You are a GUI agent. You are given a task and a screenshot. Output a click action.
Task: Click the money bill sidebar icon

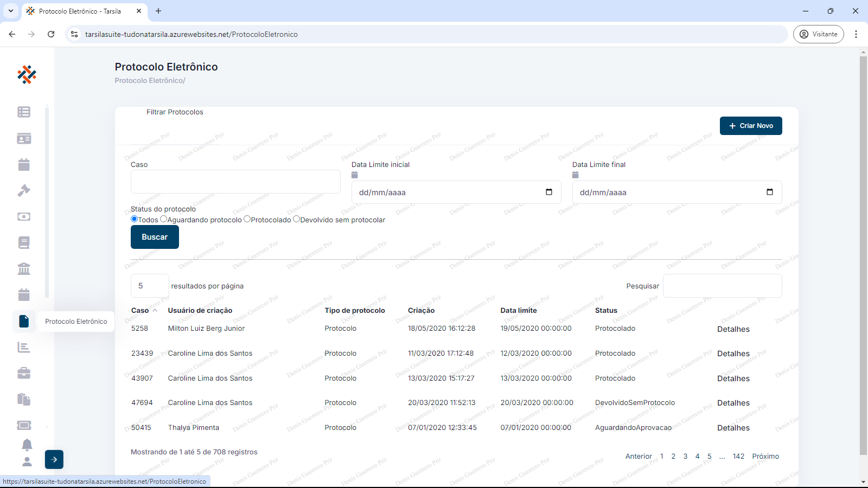click(24, 216)
